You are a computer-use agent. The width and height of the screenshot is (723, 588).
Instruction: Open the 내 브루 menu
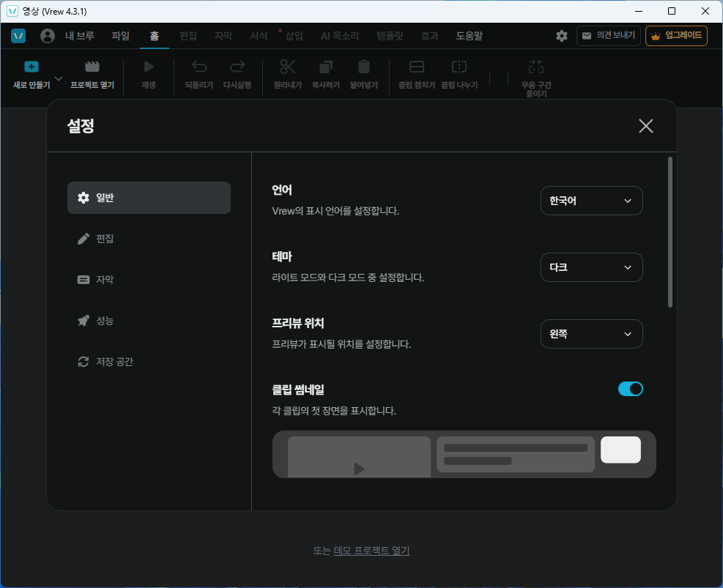pos(80,35)
